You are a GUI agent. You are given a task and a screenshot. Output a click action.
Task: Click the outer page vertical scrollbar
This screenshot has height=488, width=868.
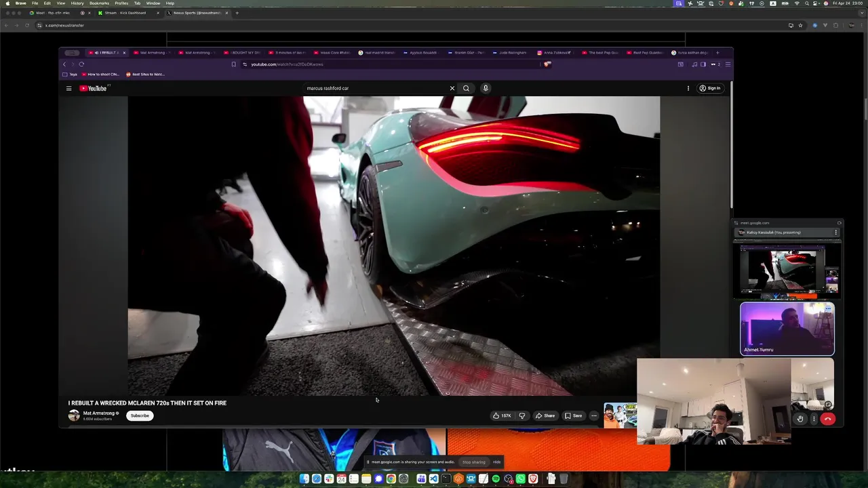pyautogui.click(x=866, y=108)
